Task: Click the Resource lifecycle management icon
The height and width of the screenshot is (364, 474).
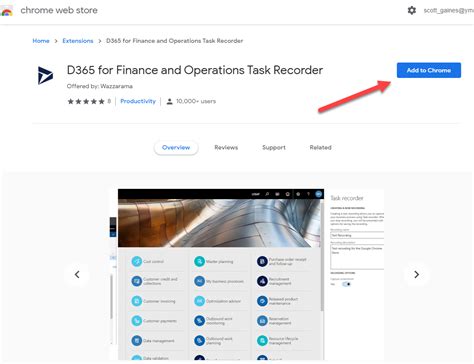Action: (262, 341)
